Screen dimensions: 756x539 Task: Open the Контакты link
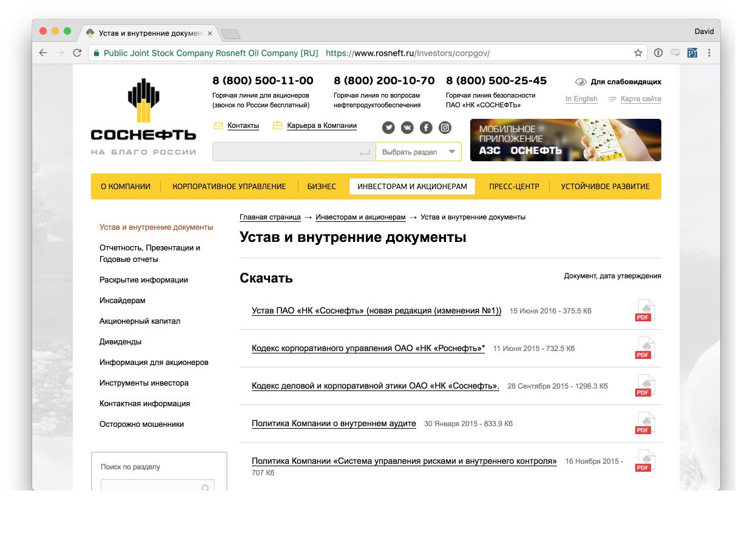(243, 126)
